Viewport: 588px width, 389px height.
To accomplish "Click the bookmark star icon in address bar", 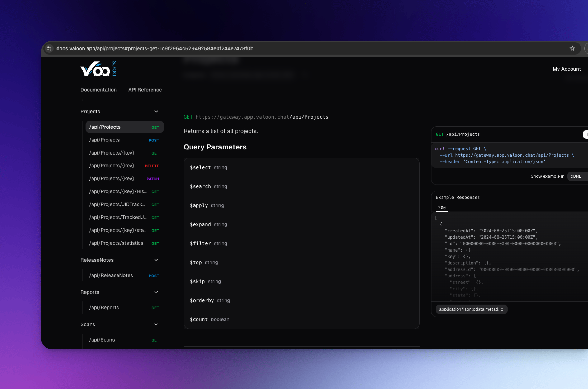I will click(572, 48).
